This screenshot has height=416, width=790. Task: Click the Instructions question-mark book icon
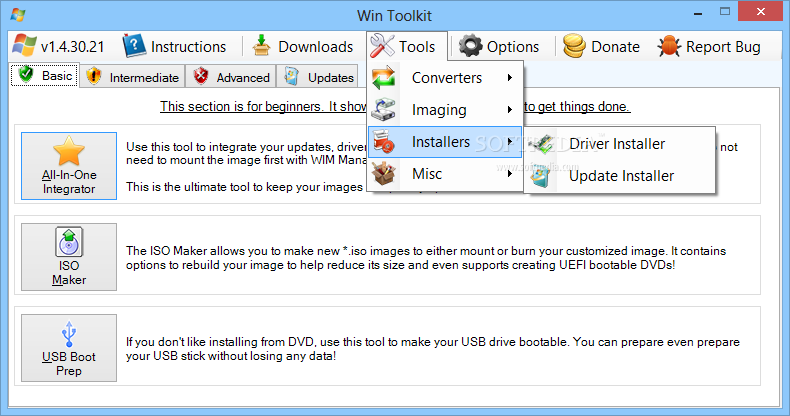134,46
